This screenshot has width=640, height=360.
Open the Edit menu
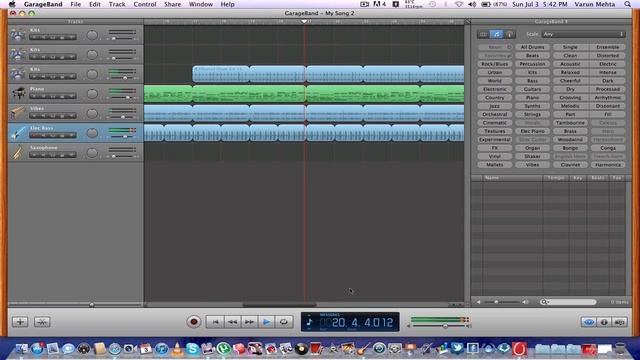pyautogui.click(x=95, y=4)
